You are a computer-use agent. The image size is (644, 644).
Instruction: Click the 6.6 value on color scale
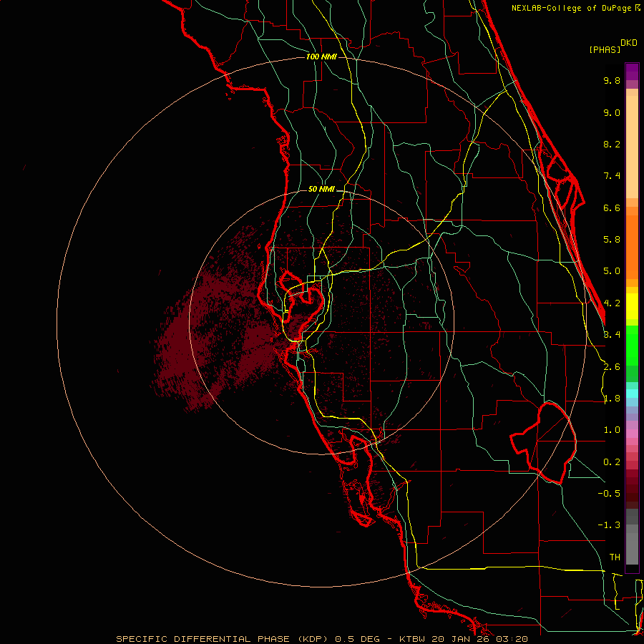[x=612, y=208]
